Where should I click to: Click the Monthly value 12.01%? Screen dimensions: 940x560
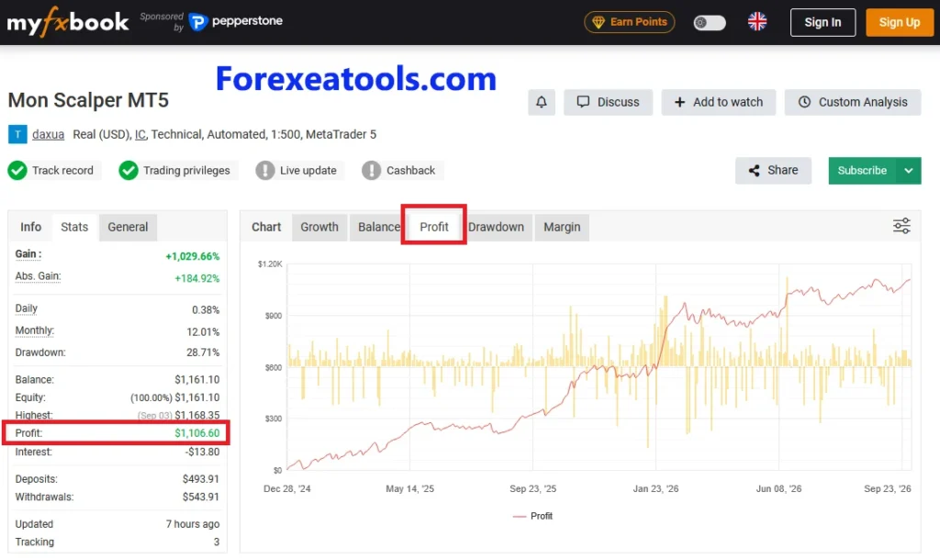[x=203, y=331]
